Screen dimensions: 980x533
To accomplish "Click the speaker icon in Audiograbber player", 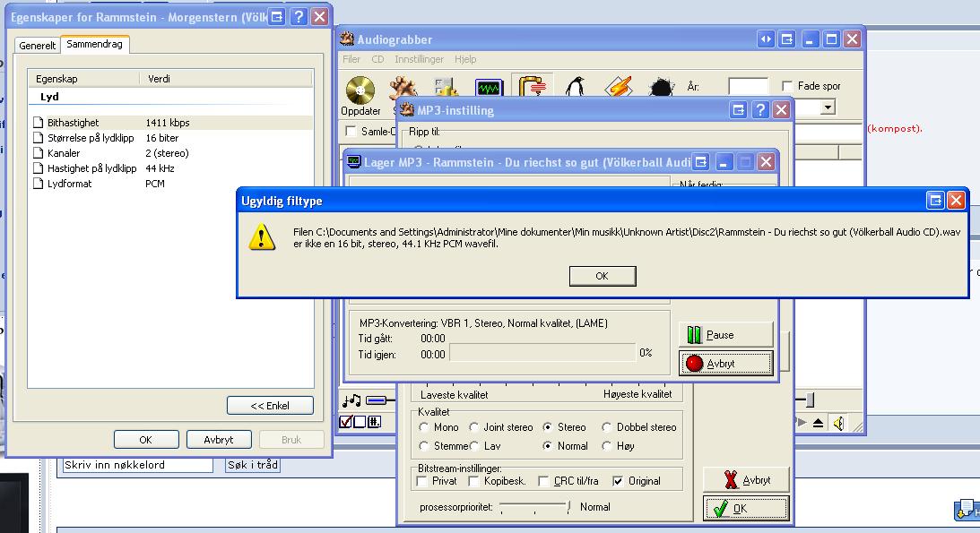I will (839, 424).
